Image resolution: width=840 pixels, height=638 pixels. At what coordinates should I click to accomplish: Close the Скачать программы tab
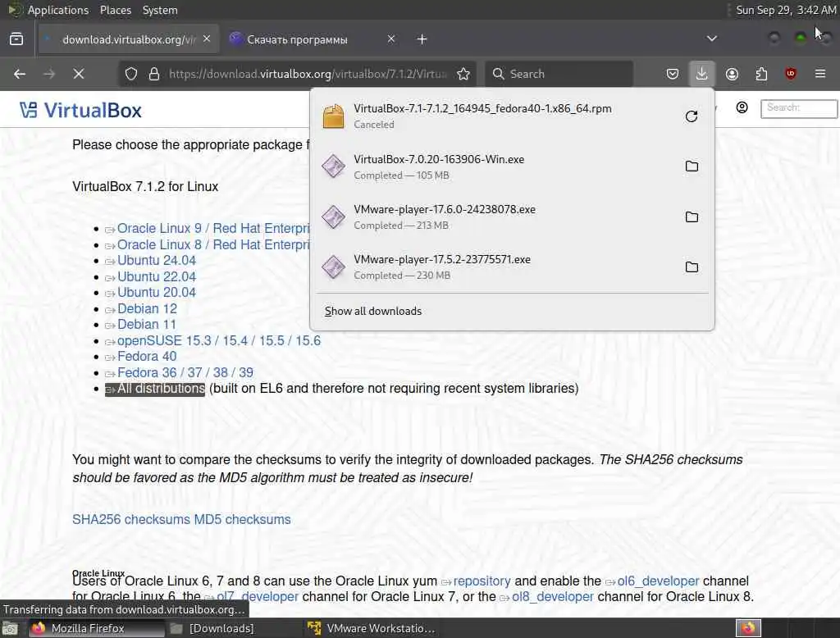point(391,39)
